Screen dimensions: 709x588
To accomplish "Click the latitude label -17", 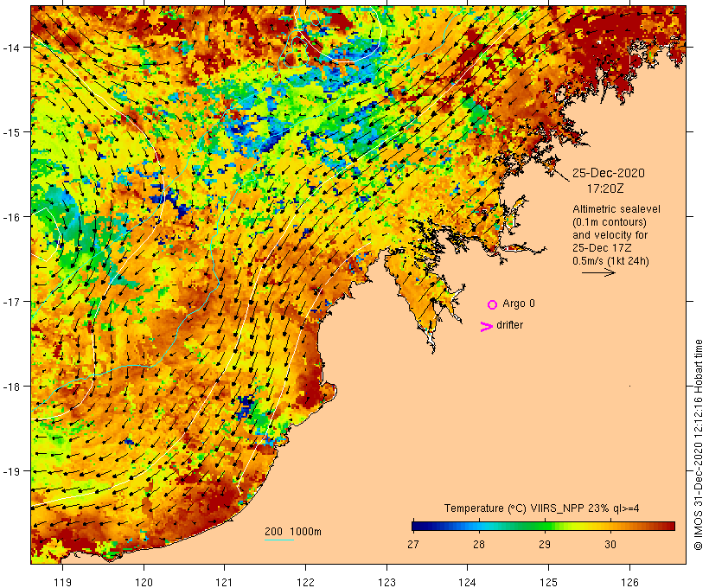I will (x=11, y=301).
